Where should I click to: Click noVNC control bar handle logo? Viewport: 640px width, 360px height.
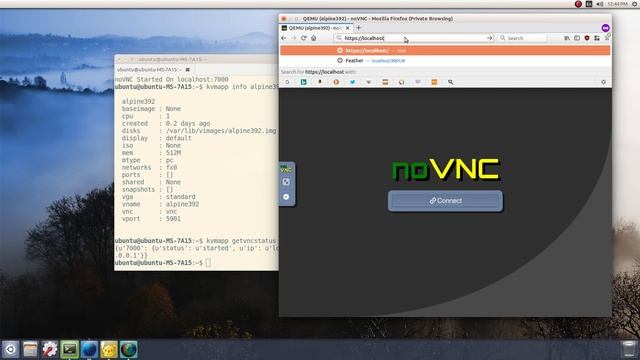tap(286, 169)
